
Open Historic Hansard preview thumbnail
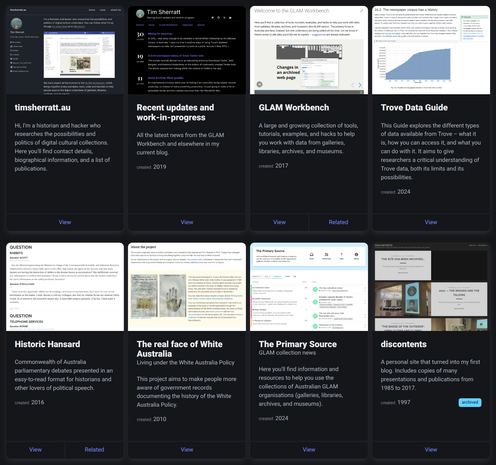pos(65,287)
